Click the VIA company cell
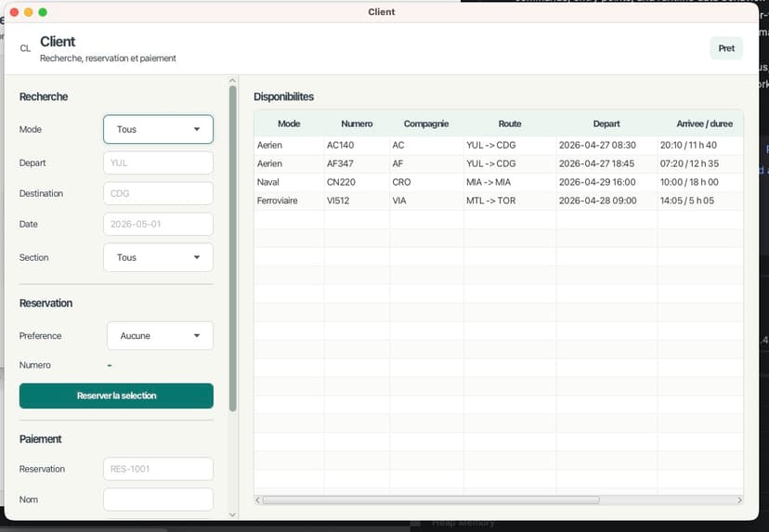This screenshot has height=532, width=769. pyautogui.click(x=426, y=201)
